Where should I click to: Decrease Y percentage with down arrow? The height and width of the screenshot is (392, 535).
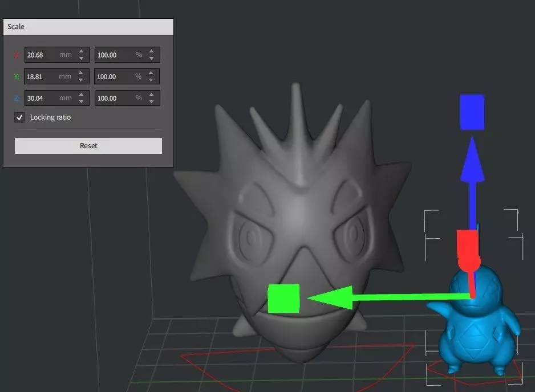151,80
